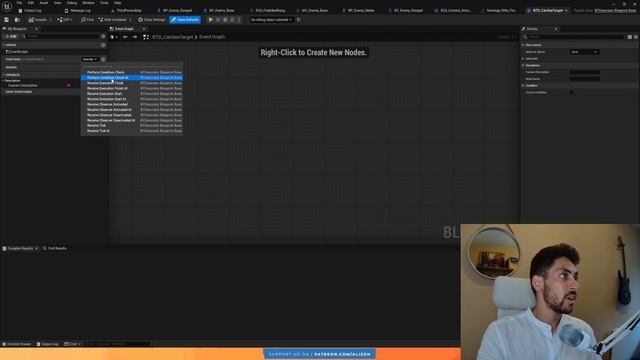Collapse the Graphs section
This screenshot has height=360, width=640.
[x=4, y=45]
